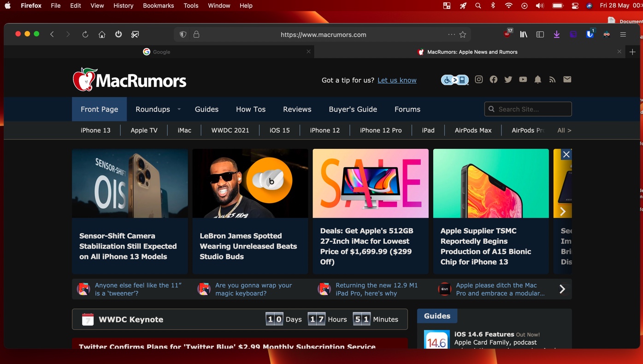Open the LeBron James Beats Studio Buds thumbnail
Image resolution: width=643 pixels, height=364 pixels.
(250, 183)
